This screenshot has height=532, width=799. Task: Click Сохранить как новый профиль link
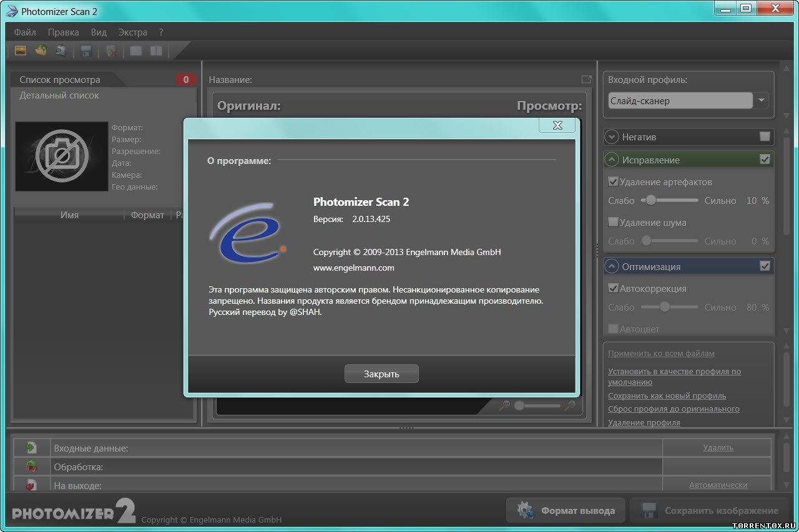point(667,395)
